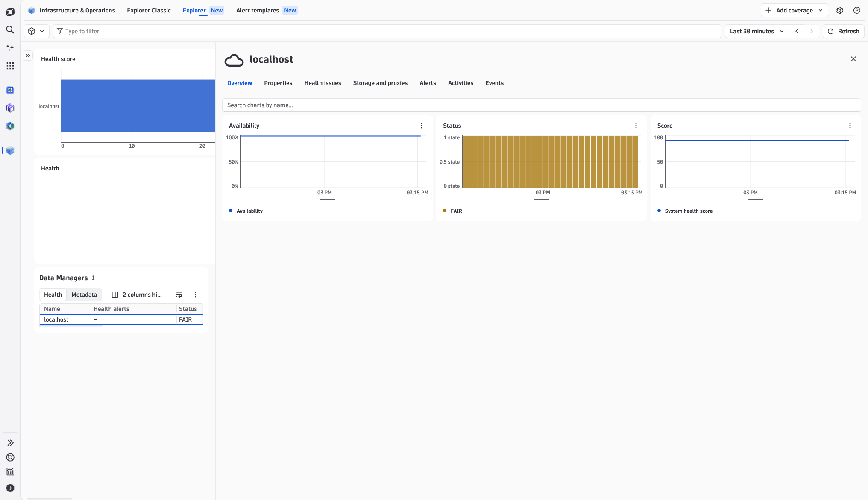Viewport: 868px width, 500px height.
Task: Open the Dynatrace logo home icon
Action: click(10, 12)
